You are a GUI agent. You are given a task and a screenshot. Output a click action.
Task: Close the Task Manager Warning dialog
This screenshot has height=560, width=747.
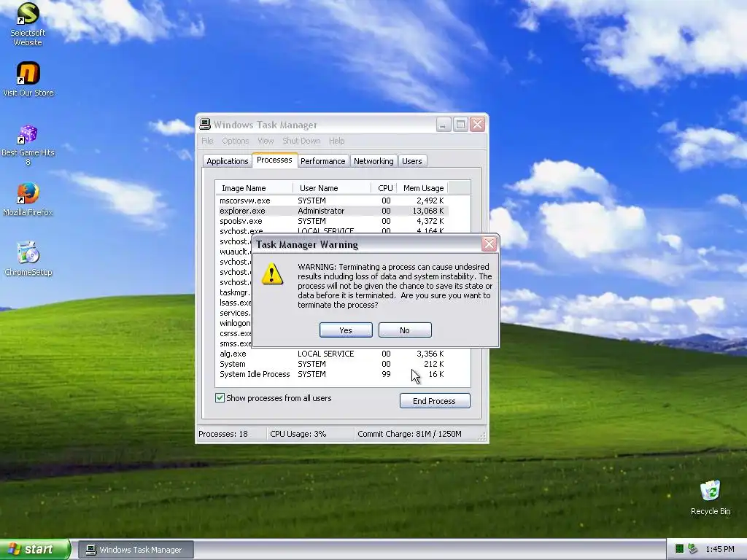489,244
